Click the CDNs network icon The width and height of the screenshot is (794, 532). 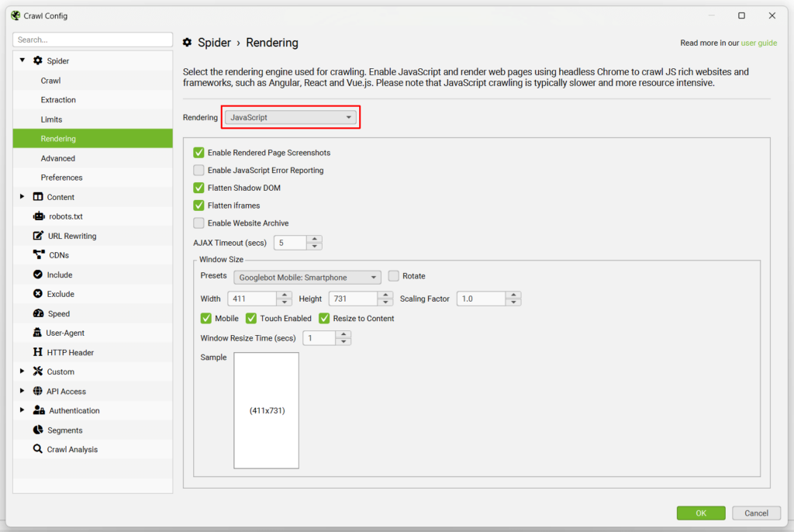39,255
